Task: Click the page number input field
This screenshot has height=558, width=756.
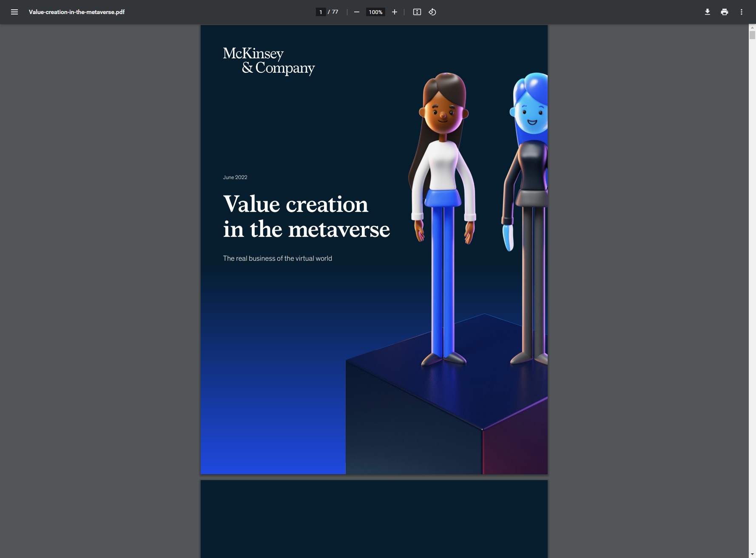Action: click(321, 12)
